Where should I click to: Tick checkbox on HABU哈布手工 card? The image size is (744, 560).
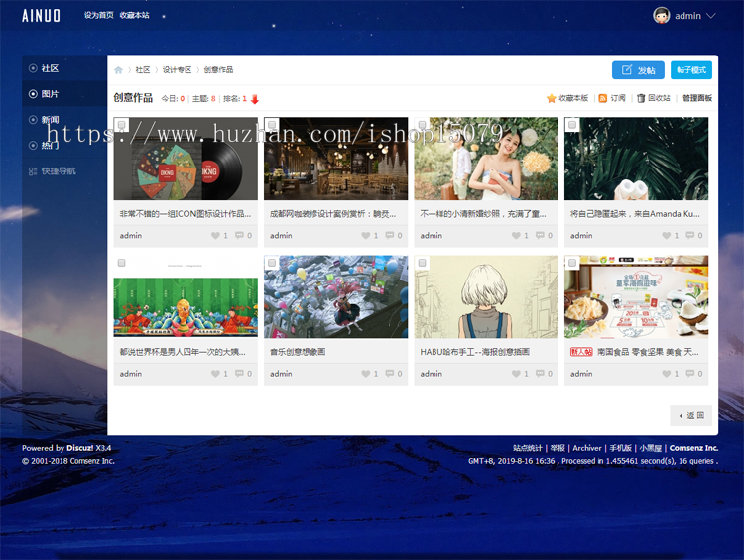tap(423, 263)
